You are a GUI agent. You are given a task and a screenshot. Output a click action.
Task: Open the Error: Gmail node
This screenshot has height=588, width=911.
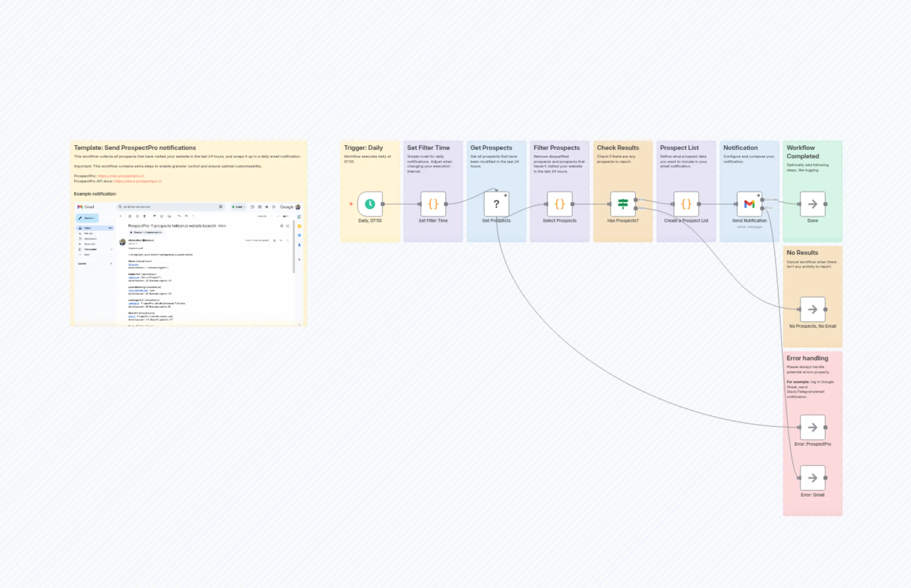click(x=813, y=478)
